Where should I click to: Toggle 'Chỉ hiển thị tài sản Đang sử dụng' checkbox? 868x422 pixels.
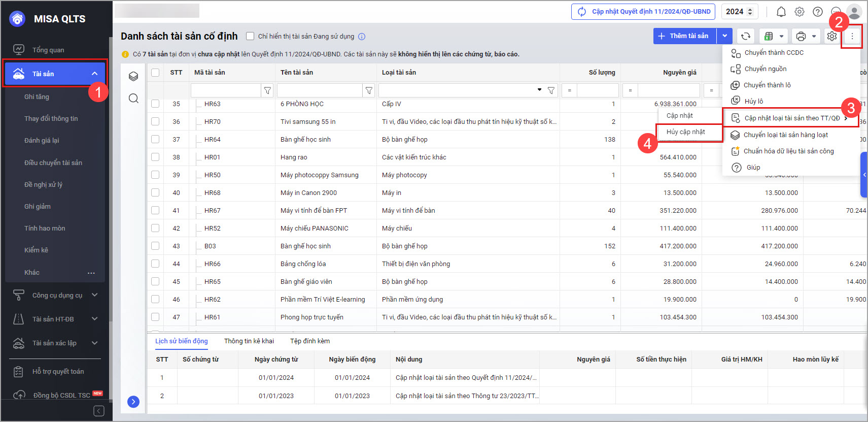(250, 36)
